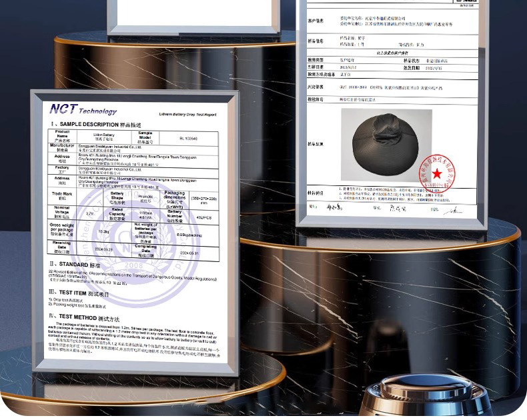Open the hat inspection certificate on right
Image resolution: width=527 pixels, height=420 pixels.
pyautogui.click(x=392, y=113)
